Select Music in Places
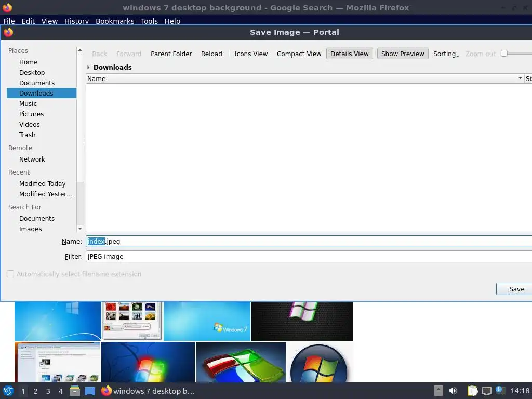 42,103
